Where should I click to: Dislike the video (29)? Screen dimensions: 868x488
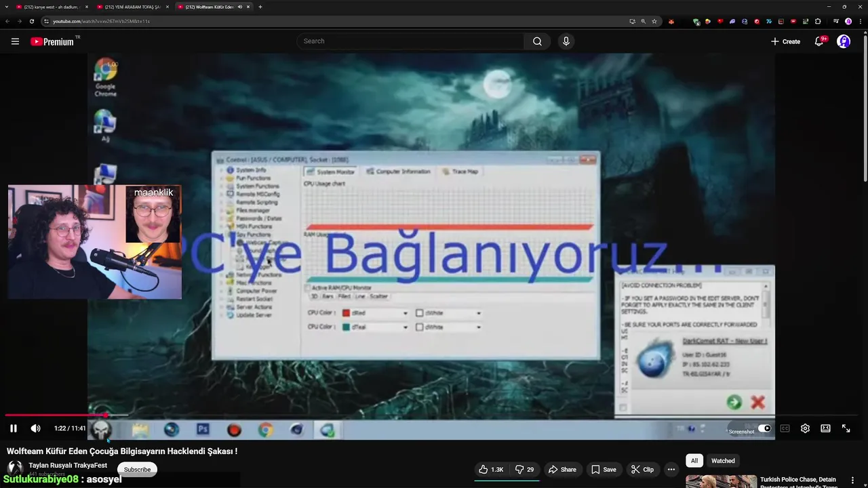(x=524, y=469)
